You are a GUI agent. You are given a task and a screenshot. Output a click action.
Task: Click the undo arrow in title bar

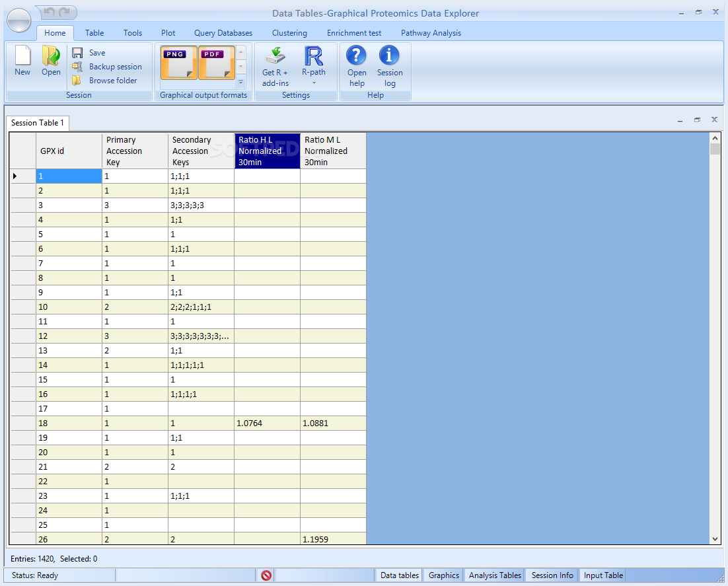[x=50, y=12]
